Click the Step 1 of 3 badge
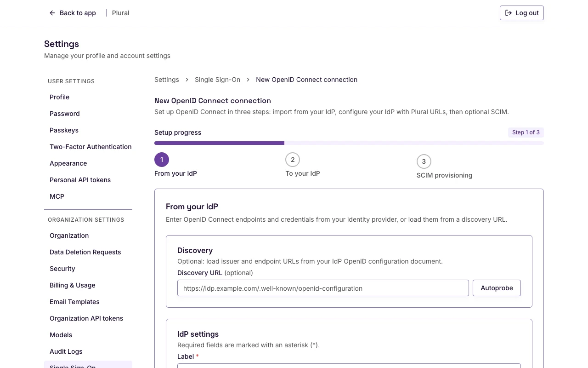Screen dimensions: 588x368 [x=526, y=132]
